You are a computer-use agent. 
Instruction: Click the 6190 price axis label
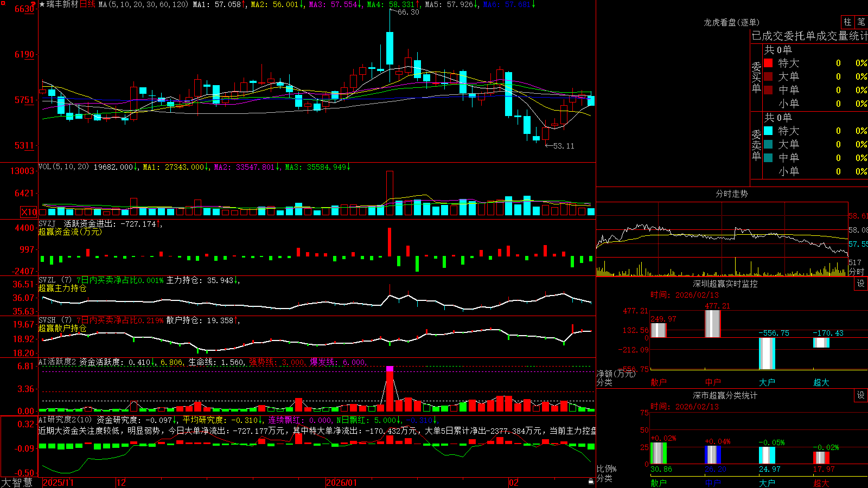24,54
